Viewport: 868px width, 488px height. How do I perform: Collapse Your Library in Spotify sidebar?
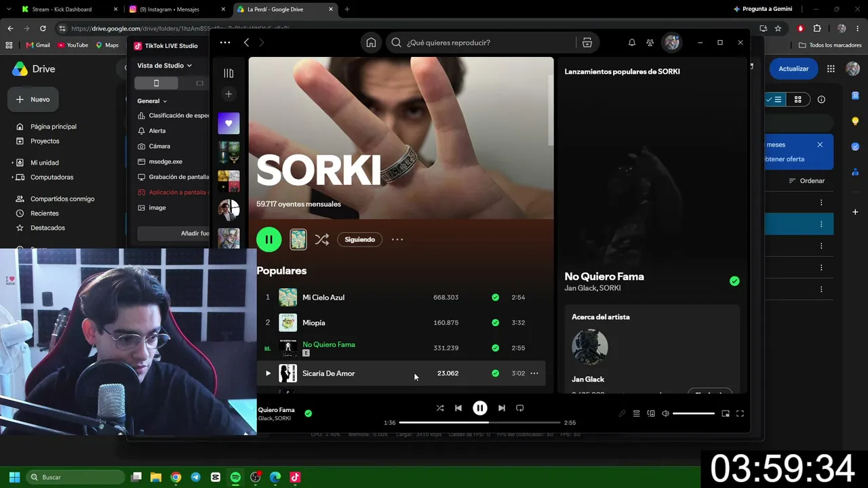(229, 73)
